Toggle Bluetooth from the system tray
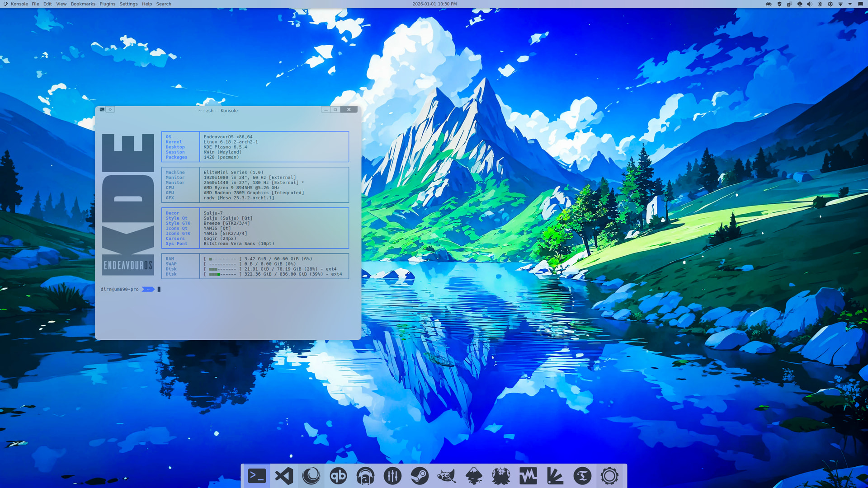This screenshot has height=488, width=868. click(820, 4)
